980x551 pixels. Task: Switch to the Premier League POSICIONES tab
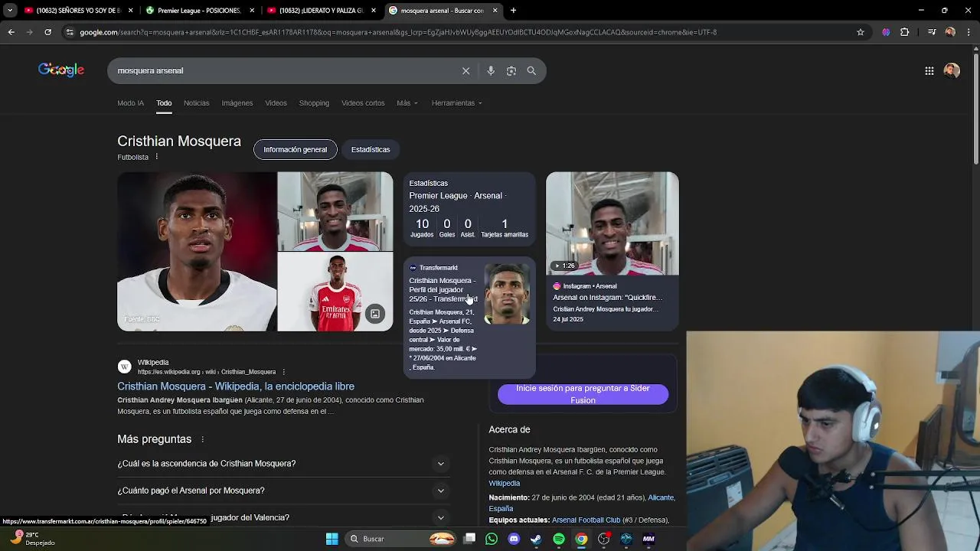199,11
